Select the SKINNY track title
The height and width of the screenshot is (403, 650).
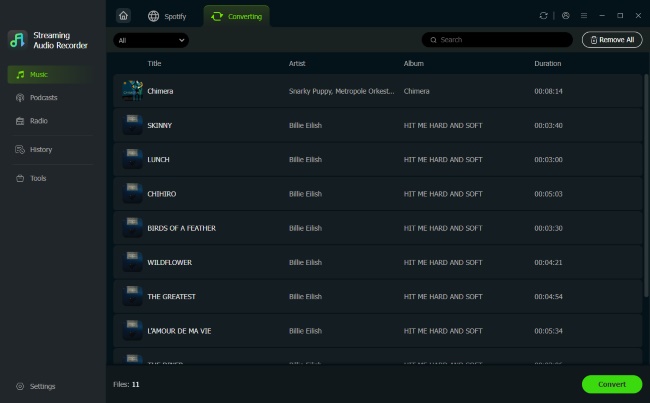coord(160,125)
